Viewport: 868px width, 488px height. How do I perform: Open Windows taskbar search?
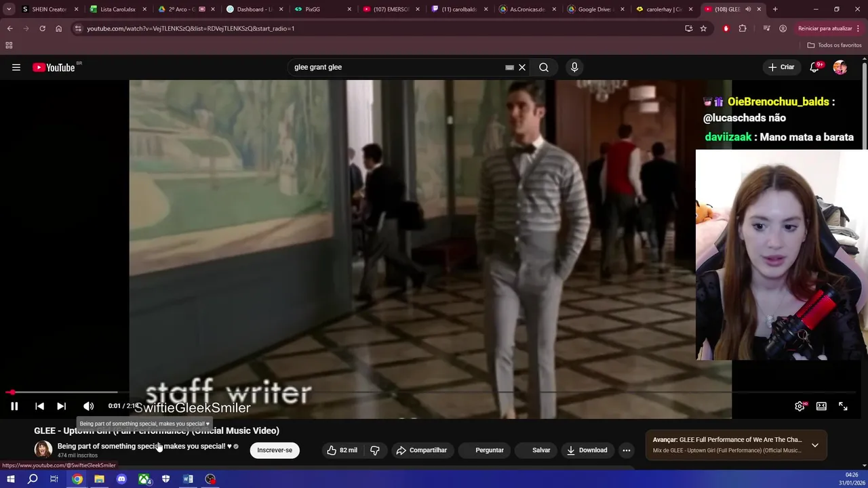pyautogui.click(x=33, y=479)
